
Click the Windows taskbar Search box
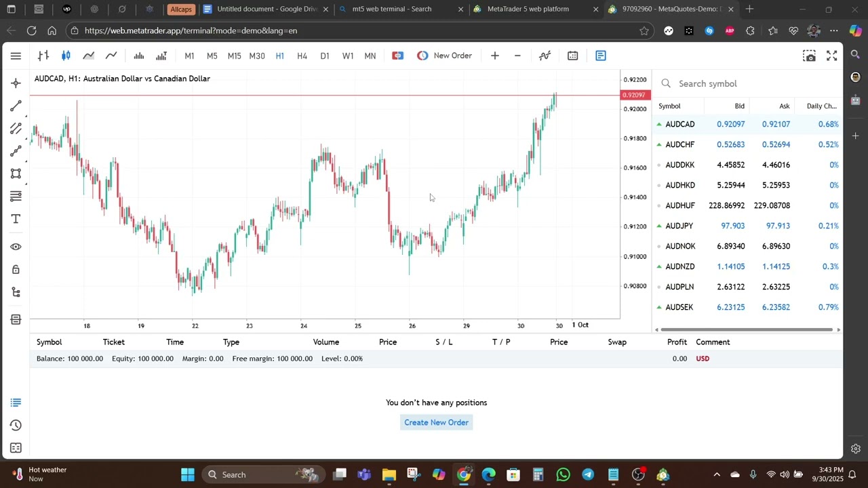coord(263,474)
